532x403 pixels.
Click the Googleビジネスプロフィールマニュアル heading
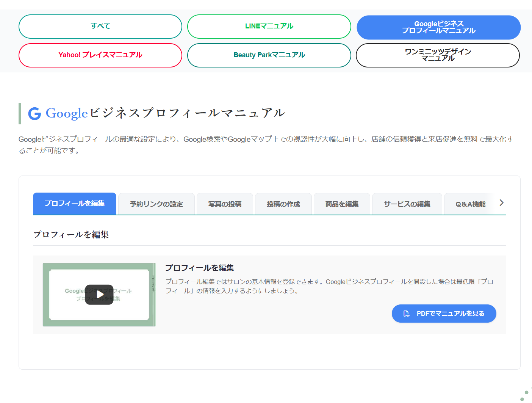pyautogui.click(x=166, y=113)
